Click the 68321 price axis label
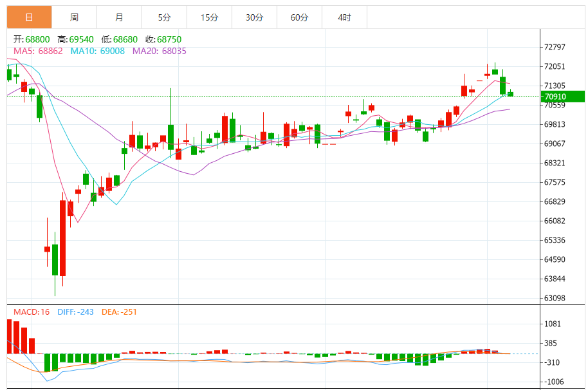 (x=555, y=163)
